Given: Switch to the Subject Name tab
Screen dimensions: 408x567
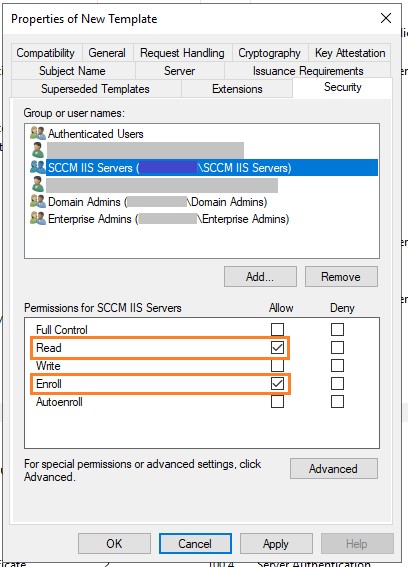Looking at the screenshot, I should point(72,71).
